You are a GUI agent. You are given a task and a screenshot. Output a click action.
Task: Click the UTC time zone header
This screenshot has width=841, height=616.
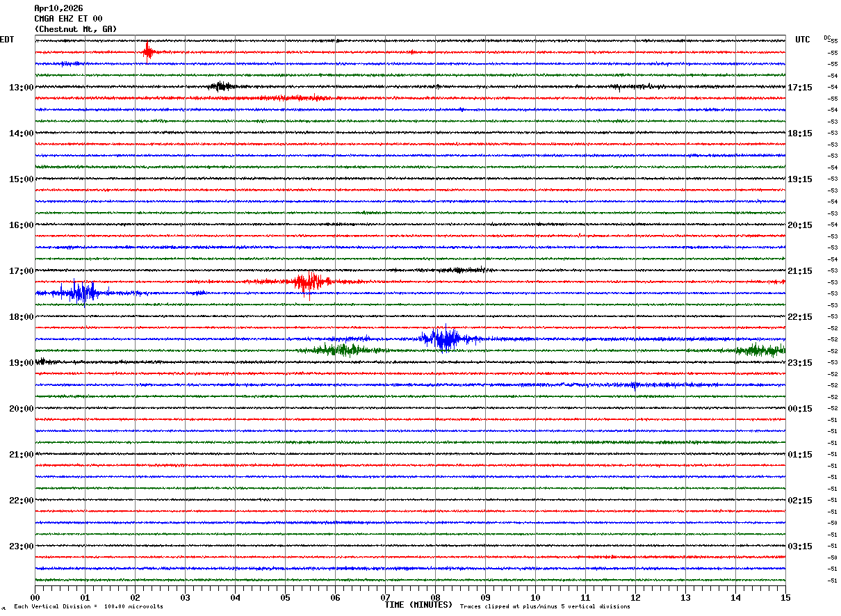pyautogui.click(x=803, y=40)
